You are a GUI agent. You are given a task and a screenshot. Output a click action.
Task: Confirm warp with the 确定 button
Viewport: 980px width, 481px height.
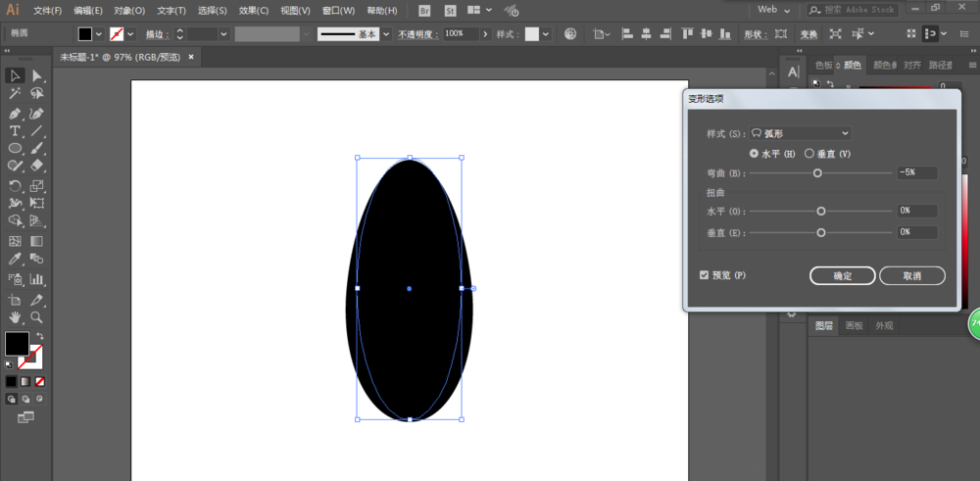(843, 276)
